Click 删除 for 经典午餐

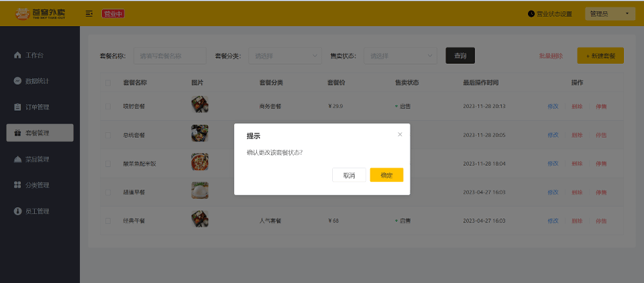[x=577, y=220]
